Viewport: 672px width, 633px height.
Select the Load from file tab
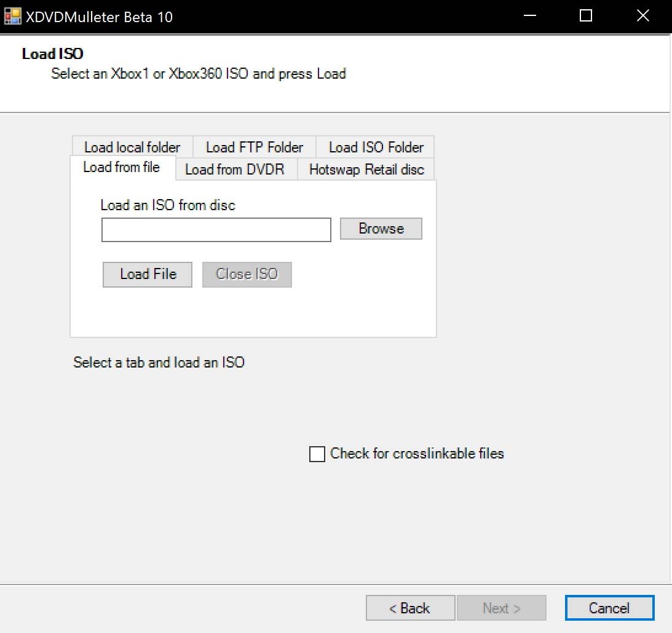[122, 167]
